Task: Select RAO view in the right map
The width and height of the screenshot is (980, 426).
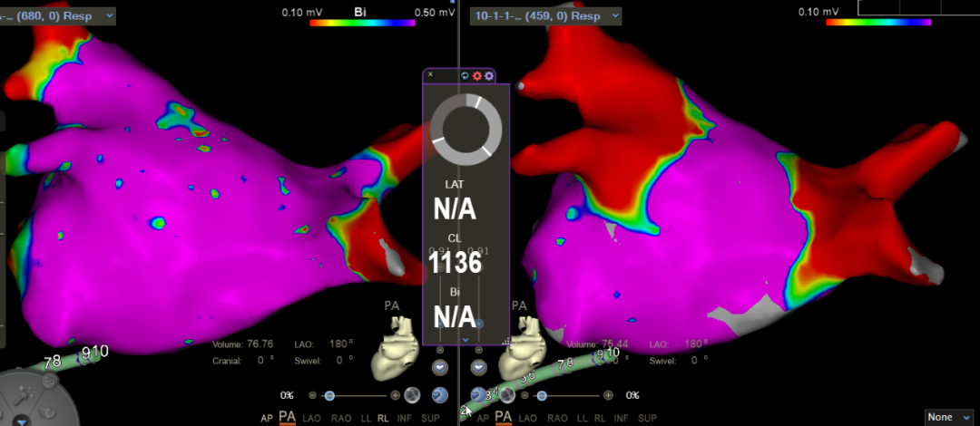Action: coord(557,418)
